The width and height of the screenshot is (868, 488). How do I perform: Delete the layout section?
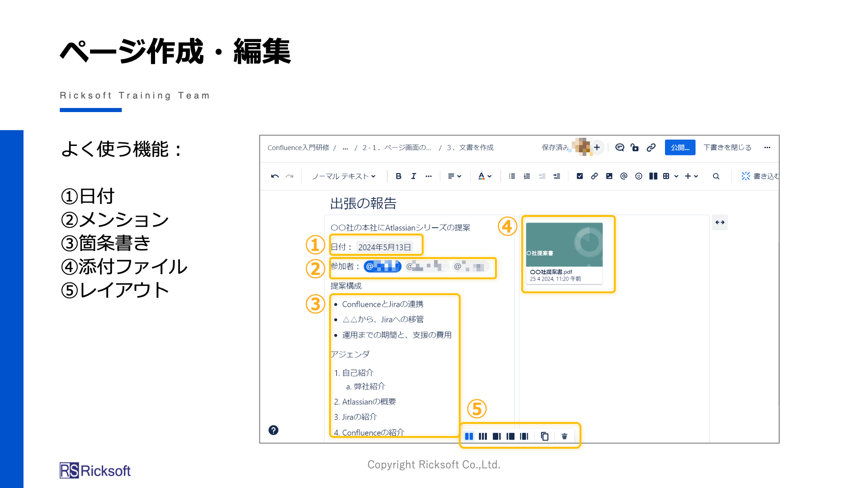click(x=564, y=436)
